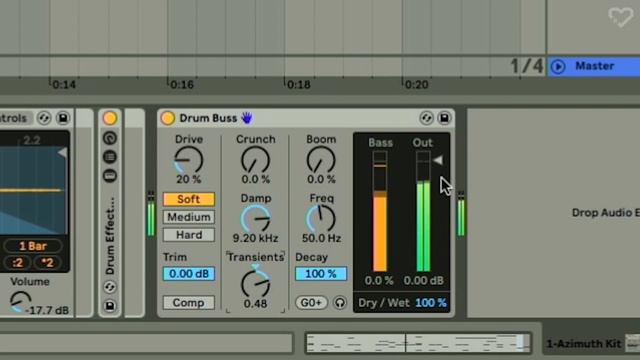Select Soft drive mode
The image size is (640, 360).
click(x=189, y=199)
